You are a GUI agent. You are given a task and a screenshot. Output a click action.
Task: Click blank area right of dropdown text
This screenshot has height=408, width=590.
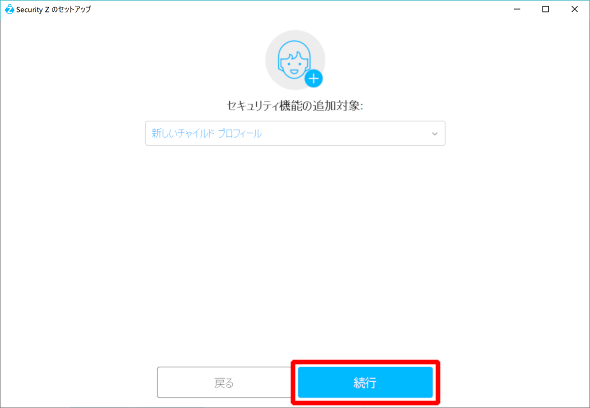coord(346,133)
